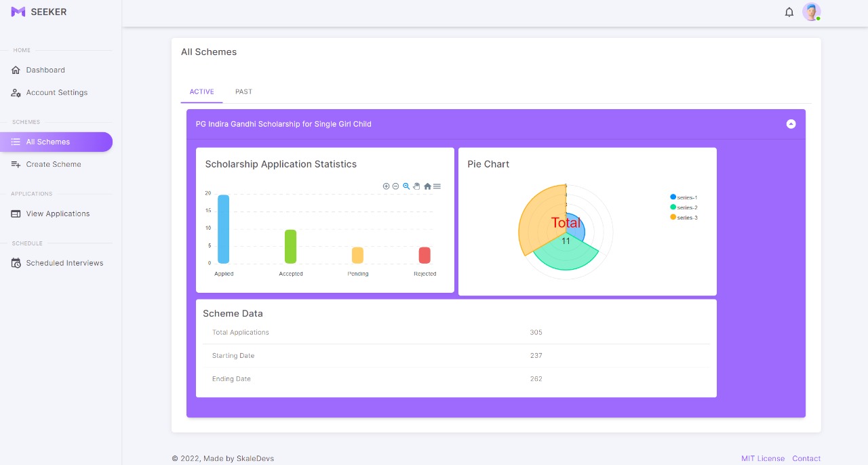Image resolution: width=868 pixels, height=465 pixels.
Task: Open the MIT License link
Action: [762, 458]
